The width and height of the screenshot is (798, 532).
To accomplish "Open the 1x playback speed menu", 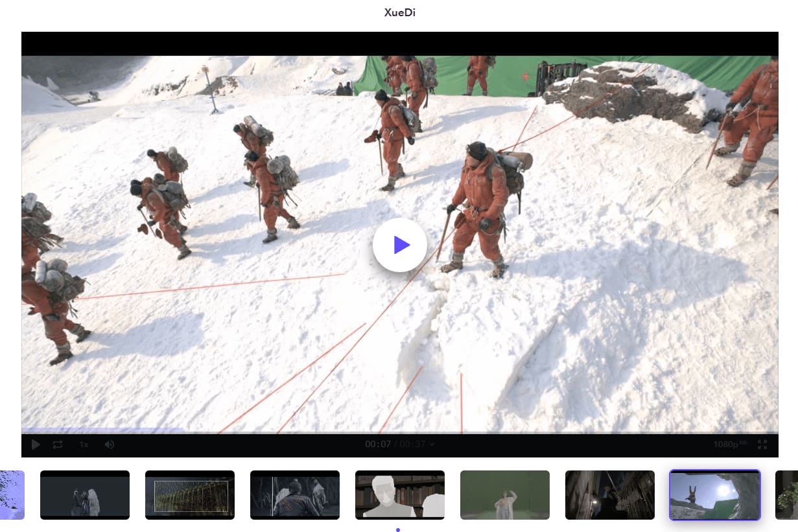I will tap(84, 445).
